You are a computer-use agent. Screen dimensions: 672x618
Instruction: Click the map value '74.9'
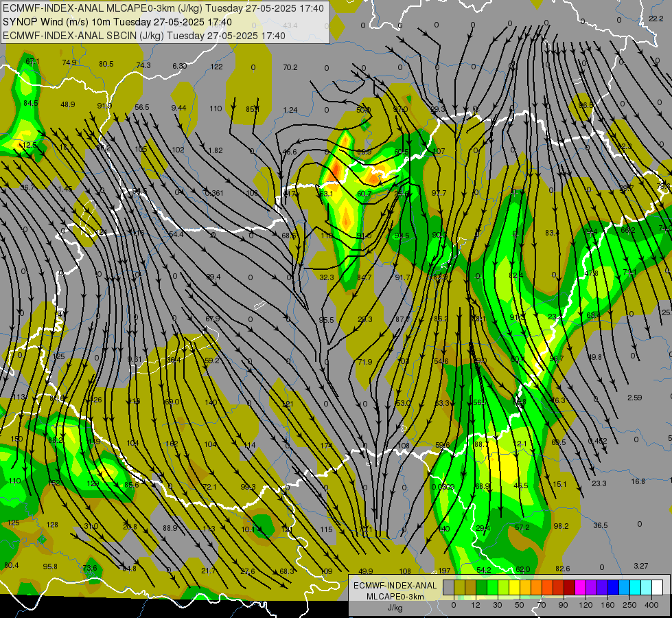coord(69,62)
